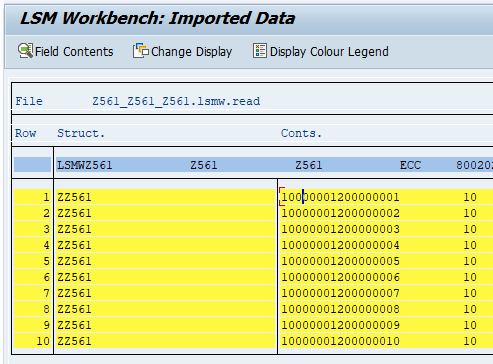Image resolution: width=493 pixels, height=364 pixels.
Task: Click contents 1000000120000006
Action: (340, 277)
